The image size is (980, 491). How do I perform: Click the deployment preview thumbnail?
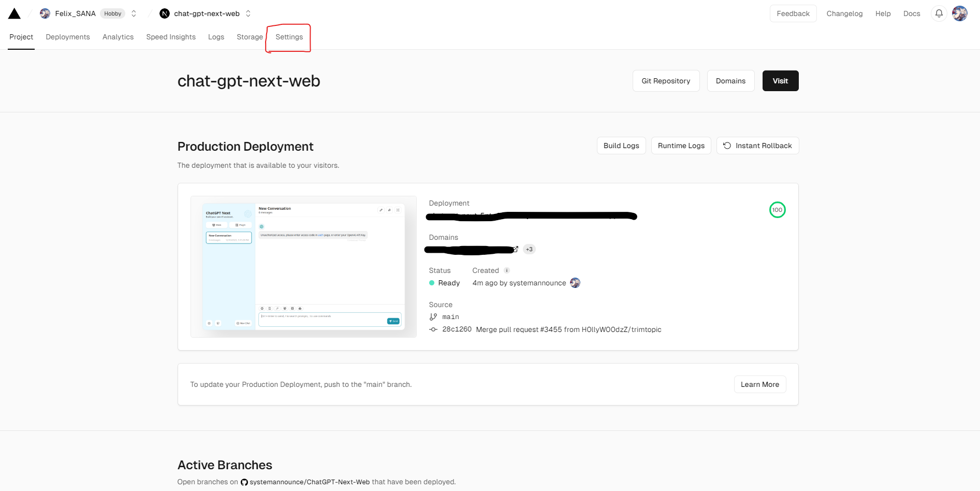pyautogui.click(x=303, y=267)
